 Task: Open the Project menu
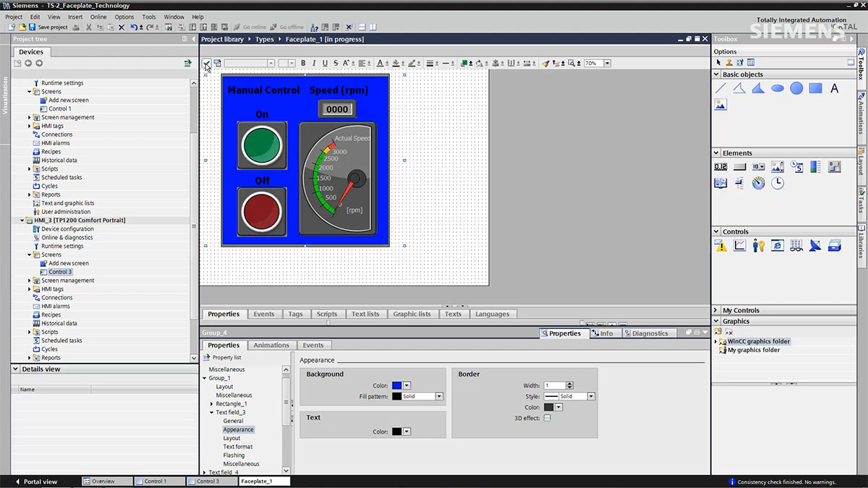coord(14,17)
